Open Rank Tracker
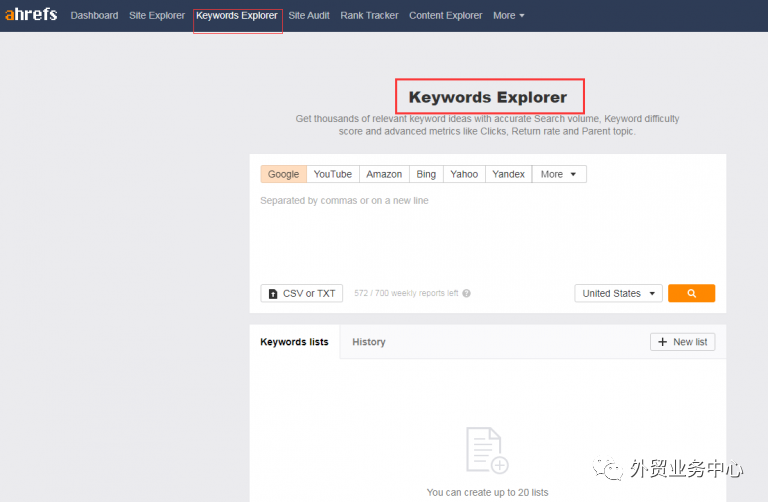This screenshot has height=502, width=768. tap(369, 16)
